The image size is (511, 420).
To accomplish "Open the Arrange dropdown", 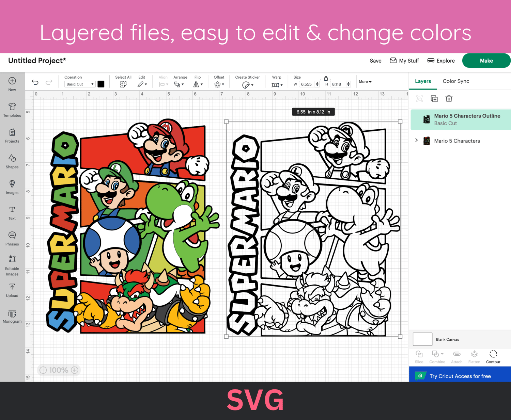I will (x=179, y=84).
